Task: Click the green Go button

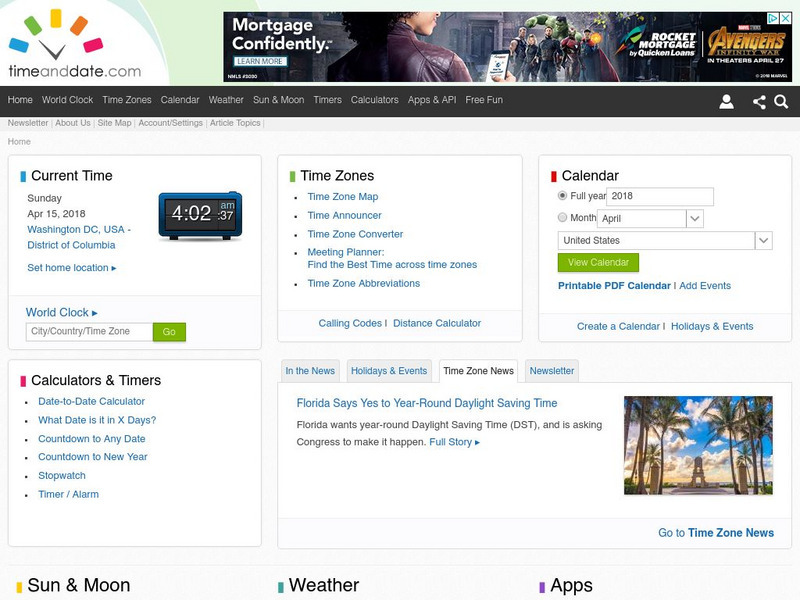Action: click(x=169, y=332)
